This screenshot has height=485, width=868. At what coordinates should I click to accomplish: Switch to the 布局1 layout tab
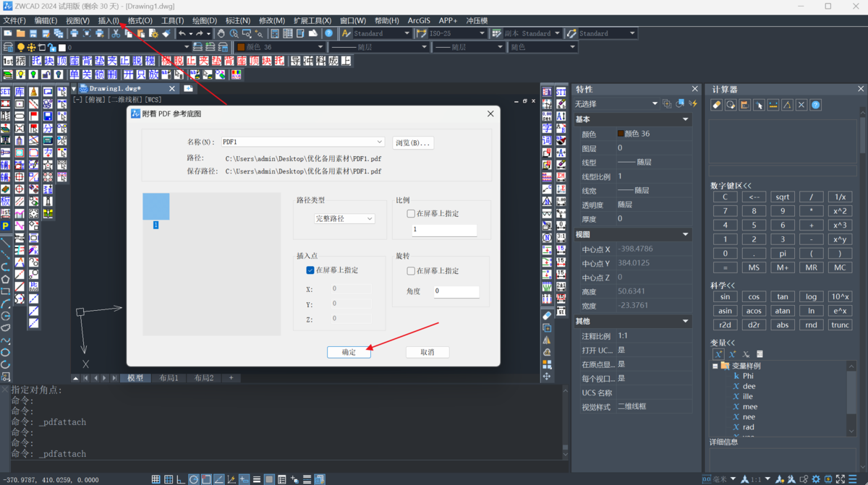(169, 378)
